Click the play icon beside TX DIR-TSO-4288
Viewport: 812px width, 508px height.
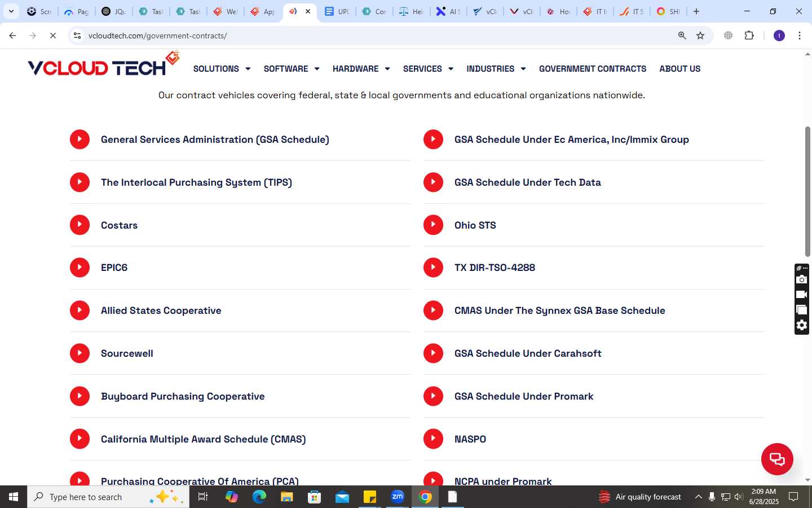click(x=433, y=268)
